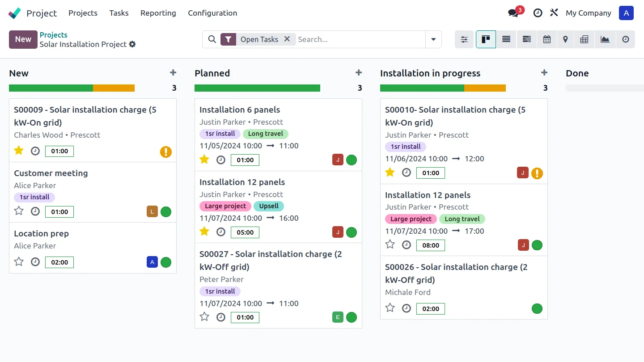The height and width of the screenshot is (362, 644).
Task: Toggle priority star on Location prep
Action: (x=19, y=261)
